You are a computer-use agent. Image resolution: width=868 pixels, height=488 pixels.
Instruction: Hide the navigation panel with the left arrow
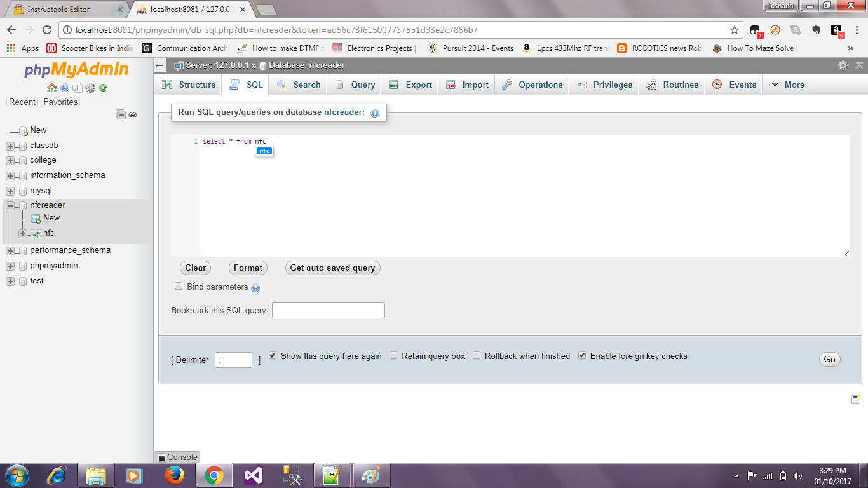pos(160,65)
